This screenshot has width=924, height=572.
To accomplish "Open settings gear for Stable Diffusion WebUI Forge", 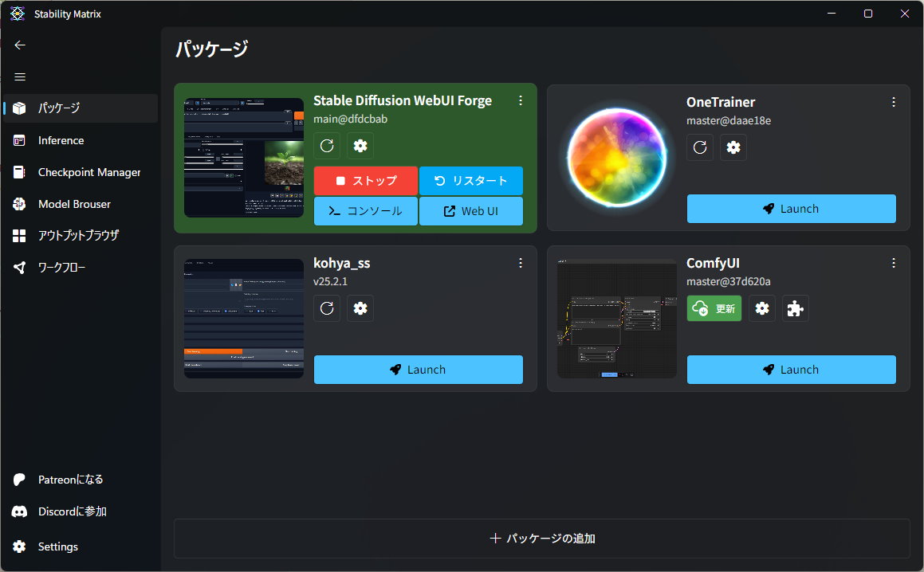I will click(360, 146).
